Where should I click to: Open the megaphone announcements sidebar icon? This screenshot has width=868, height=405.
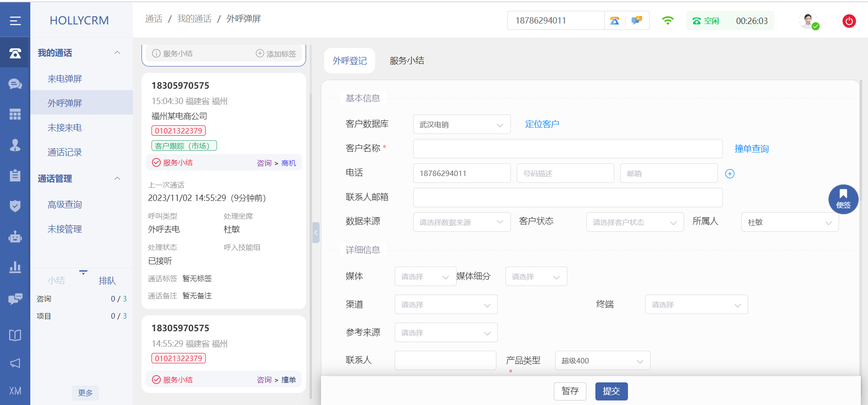(15, 363)
